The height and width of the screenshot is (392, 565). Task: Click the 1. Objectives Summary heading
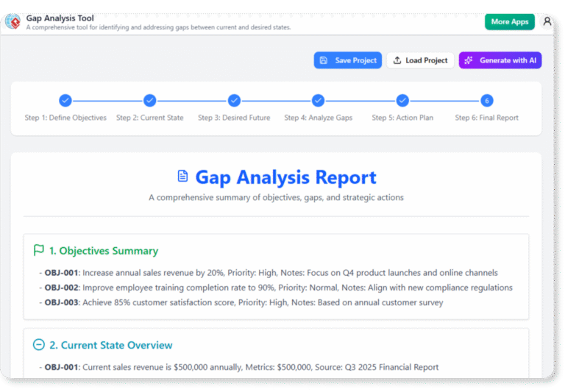pyautogui.click(x=104, y=251)
